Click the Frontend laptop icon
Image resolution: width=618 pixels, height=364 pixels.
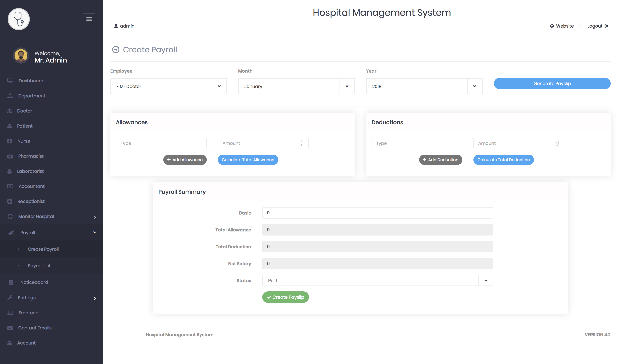click(10, 313)
